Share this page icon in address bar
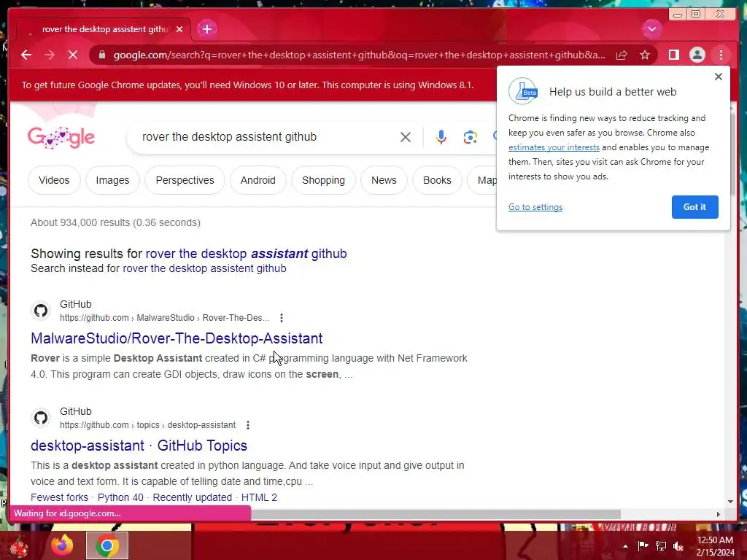 click(x=622, y=55)
